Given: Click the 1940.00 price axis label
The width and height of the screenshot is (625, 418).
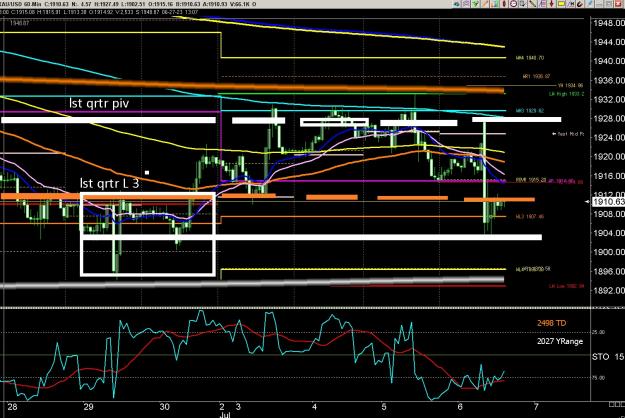Looking at the screenshot, I should (609, 61).
